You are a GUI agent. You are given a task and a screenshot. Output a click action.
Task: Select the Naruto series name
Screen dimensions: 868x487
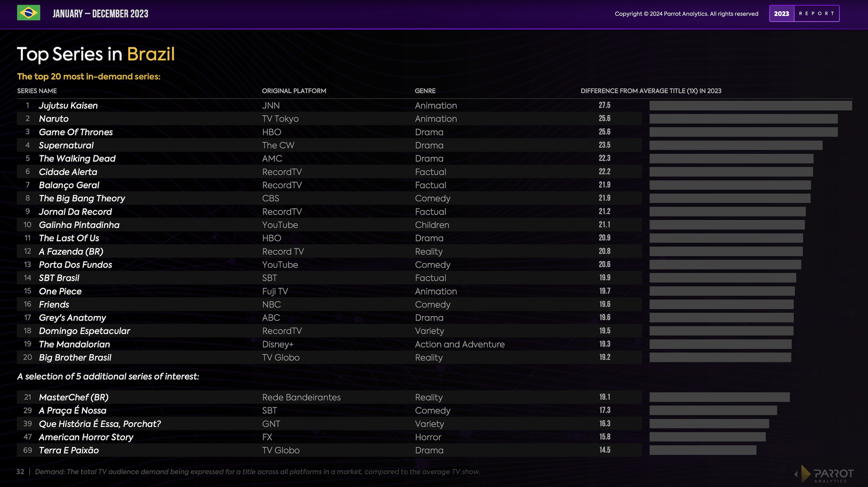pos(54,119)
